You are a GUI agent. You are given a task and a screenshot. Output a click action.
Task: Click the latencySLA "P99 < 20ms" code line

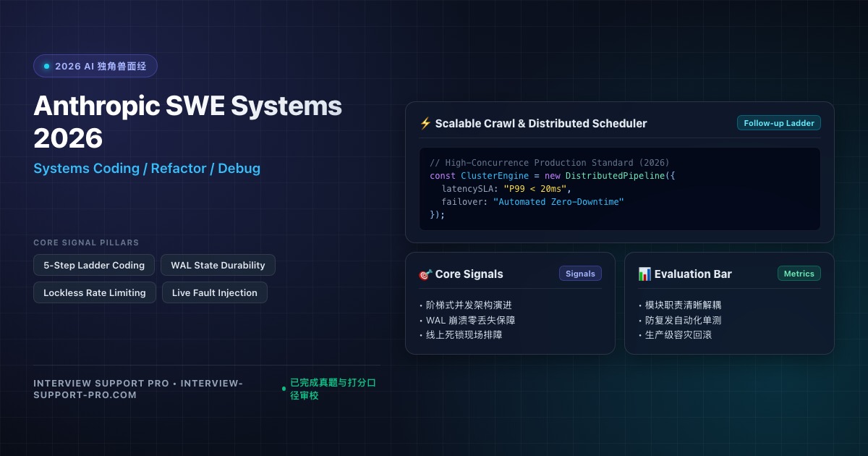tap(506, 188)
